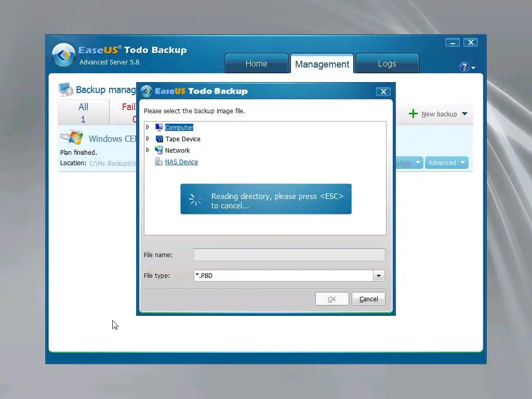
Task: Click the backup location path text
Action: [113, 163]
